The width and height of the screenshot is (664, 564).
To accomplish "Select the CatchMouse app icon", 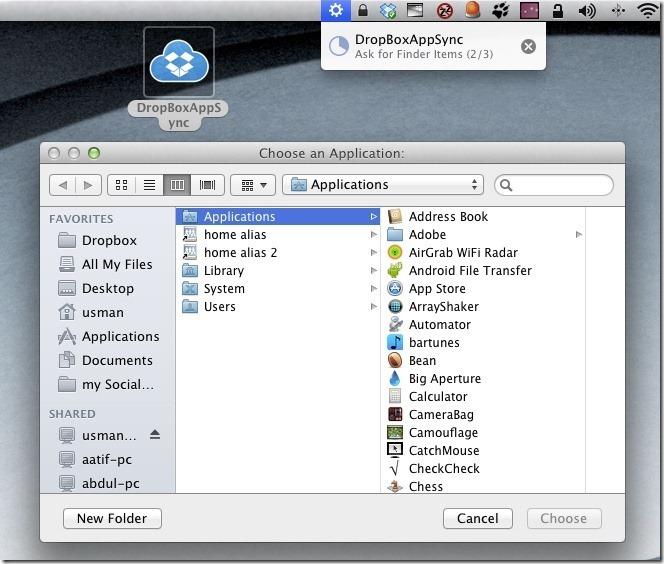I will [395, 450].
